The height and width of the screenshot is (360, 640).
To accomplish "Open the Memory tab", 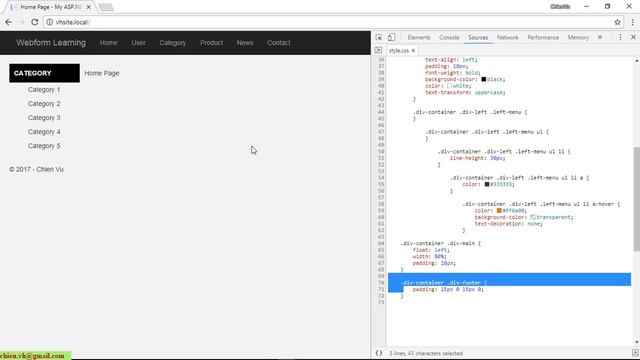I will pos(578,37).
